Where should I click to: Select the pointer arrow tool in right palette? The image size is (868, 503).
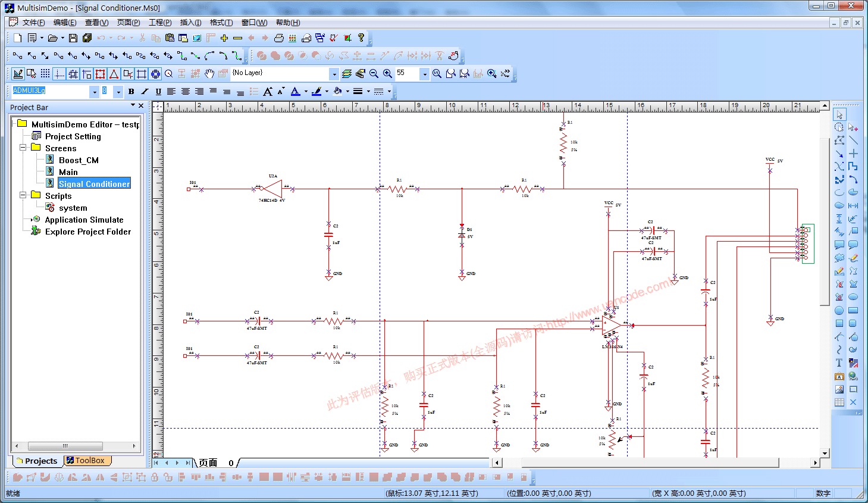pos(839,114)
